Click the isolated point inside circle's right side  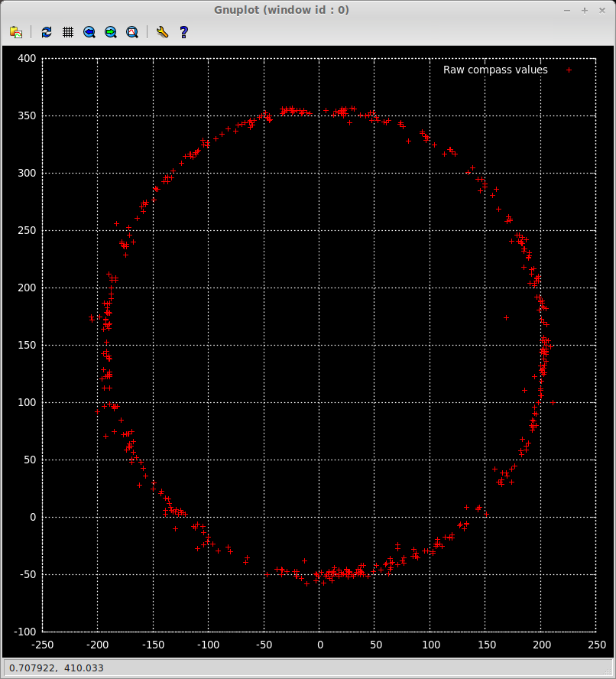tap(506, 317)
